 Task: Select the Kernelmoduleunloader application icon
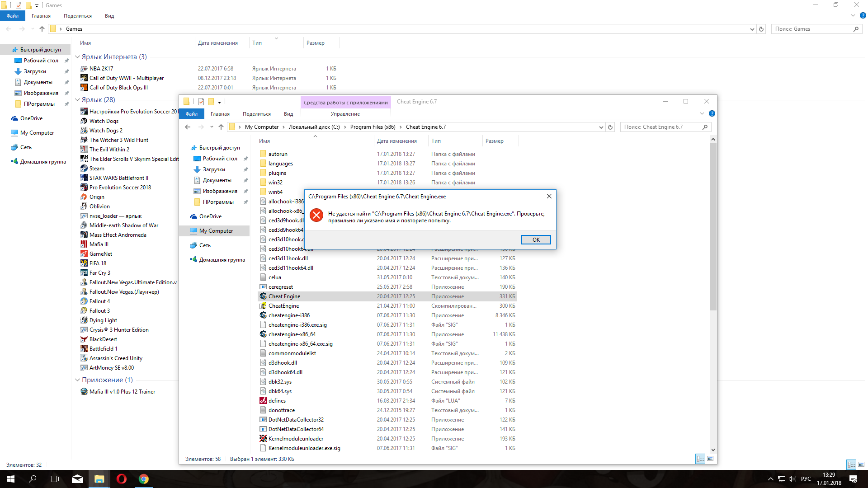click(x=263, y=439)
